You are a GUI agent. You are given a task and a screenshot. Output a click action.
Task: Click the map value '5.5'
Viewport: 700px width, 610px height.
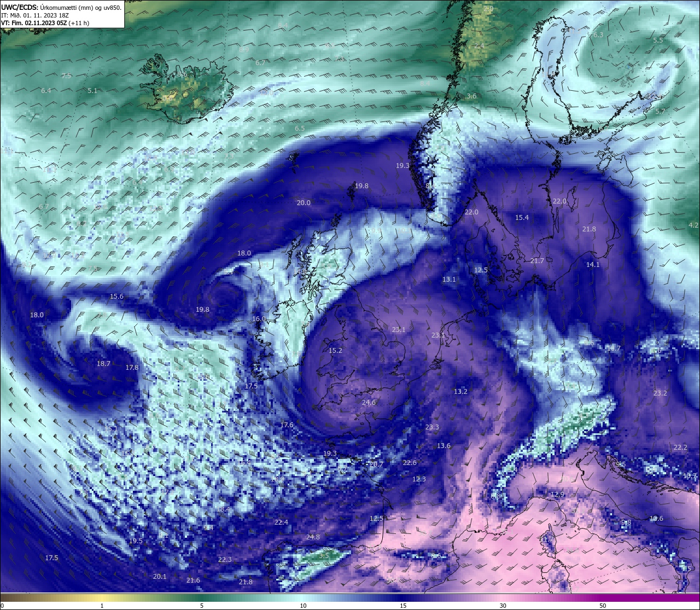(658, 40)
